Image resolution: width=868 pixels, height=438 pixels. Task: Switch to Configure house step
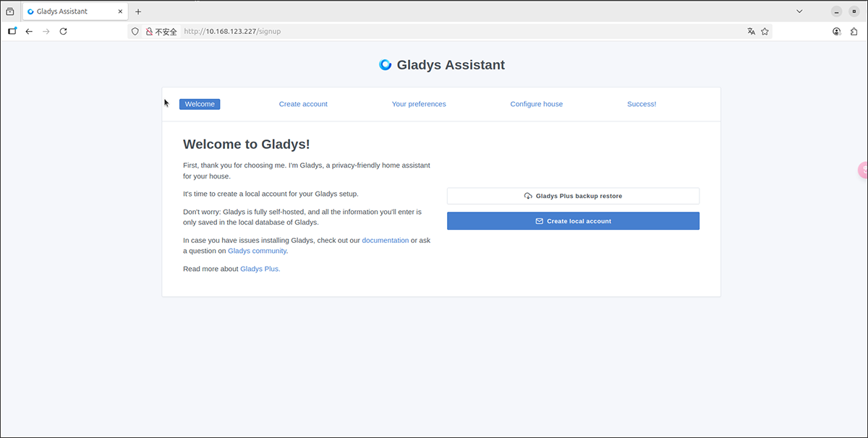(x=536, y=104)
